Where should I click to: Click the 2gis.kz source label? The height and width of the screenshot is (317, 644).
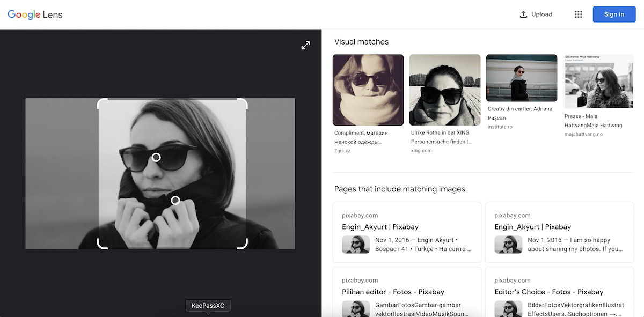(342, 151)
